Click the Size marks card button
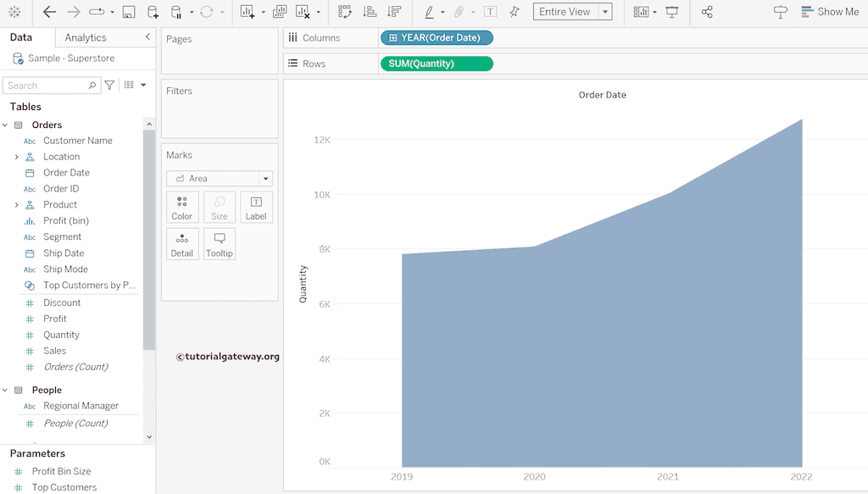Image resolution: width=868 pixels, height=494 pixels. coord(220,208)
